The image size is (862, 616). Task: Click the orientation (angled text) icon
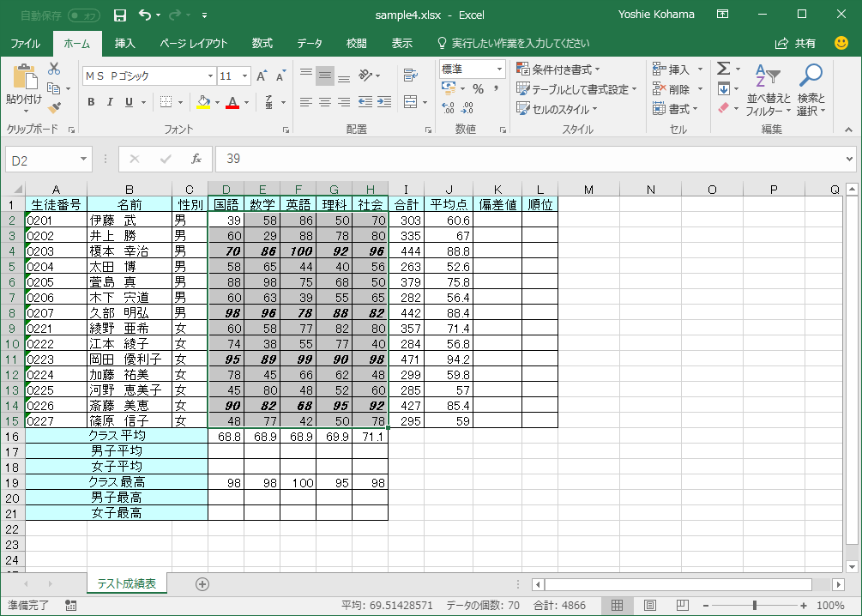point(365,75)
